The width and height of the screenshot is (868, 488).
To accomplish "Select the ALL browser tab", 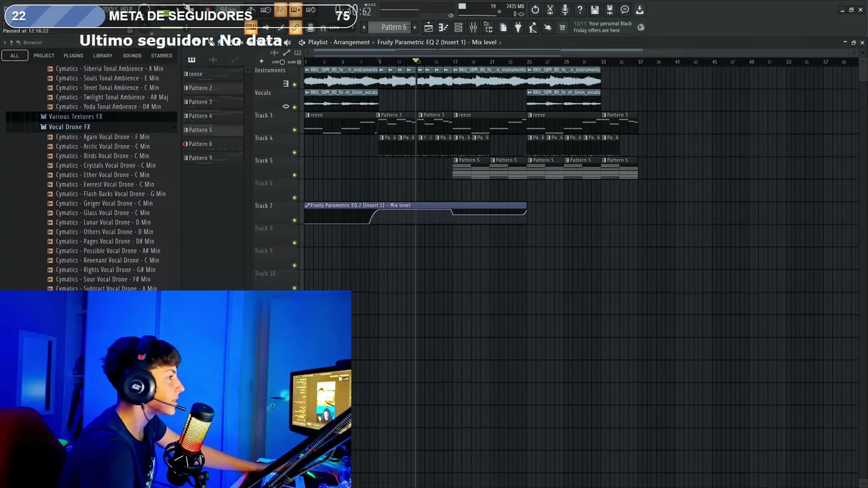I will click(x=14, y=56).
